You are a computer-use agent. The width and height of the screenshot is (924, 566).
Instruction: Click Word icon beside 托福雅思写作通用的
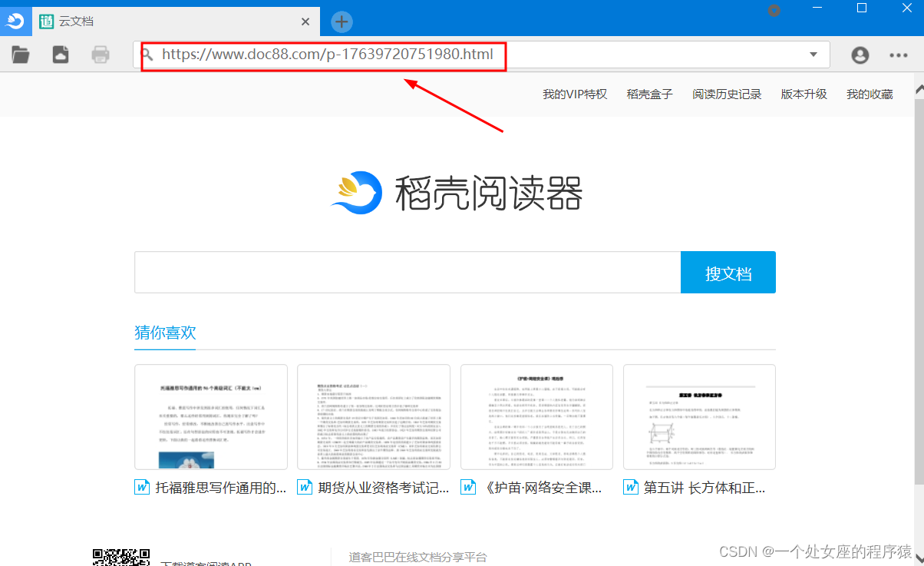coord(142,487)
